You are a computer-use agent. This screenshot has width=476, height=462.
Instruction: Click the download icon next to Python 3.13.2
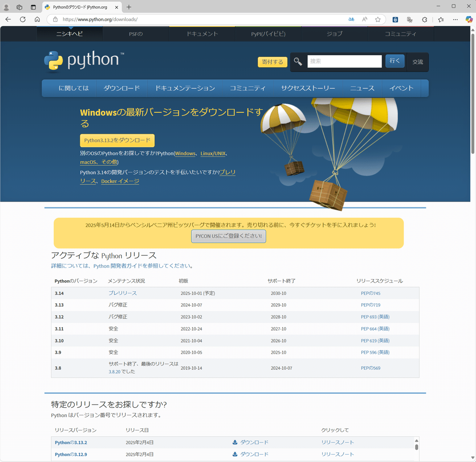[235, 442]
